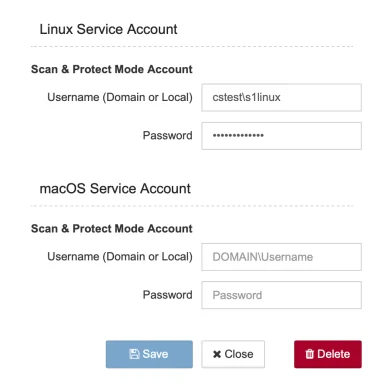Focus the Linux username field containing cstest\s1linux
The image size is (383, 384).
coord(281,97)
